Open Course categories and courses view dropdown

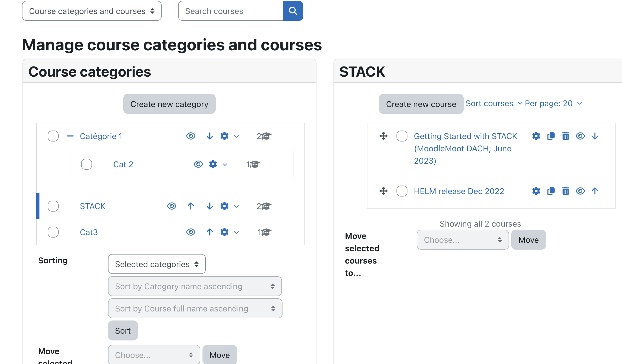coord(92,11)
